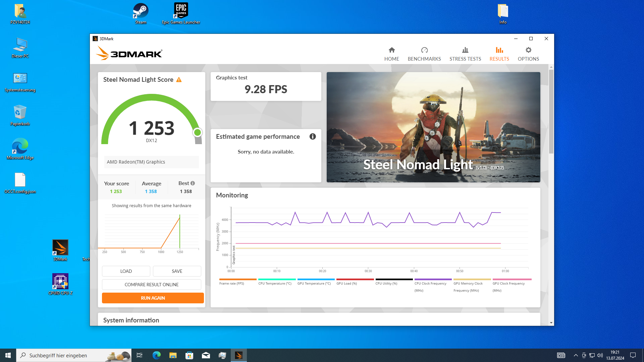Click the RUN AGAIN button
Screen dimensions: 644x362
click(153, 298)
